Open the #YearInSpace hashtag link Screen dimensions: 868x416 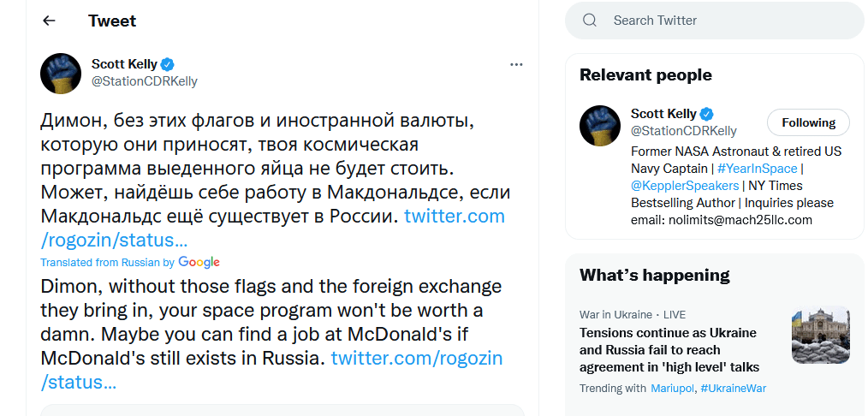757,169
